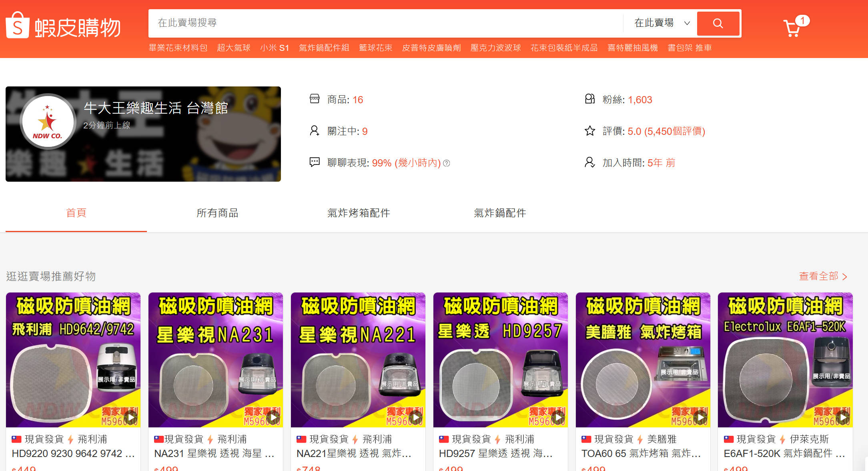Select the 氣炸鍋配件 tab
868x471 pixels.
tap(500, 213)
